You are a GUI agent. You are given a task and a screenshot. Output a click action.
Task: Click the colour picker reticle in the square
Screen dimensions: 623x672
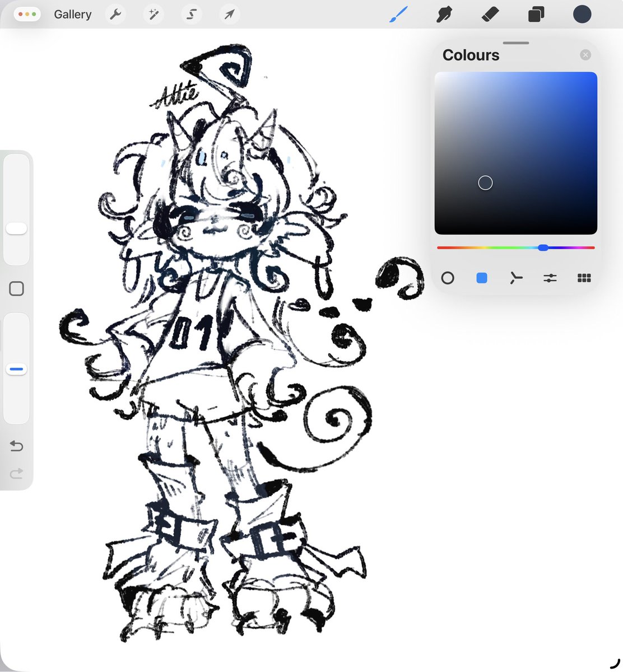point(485,183)
